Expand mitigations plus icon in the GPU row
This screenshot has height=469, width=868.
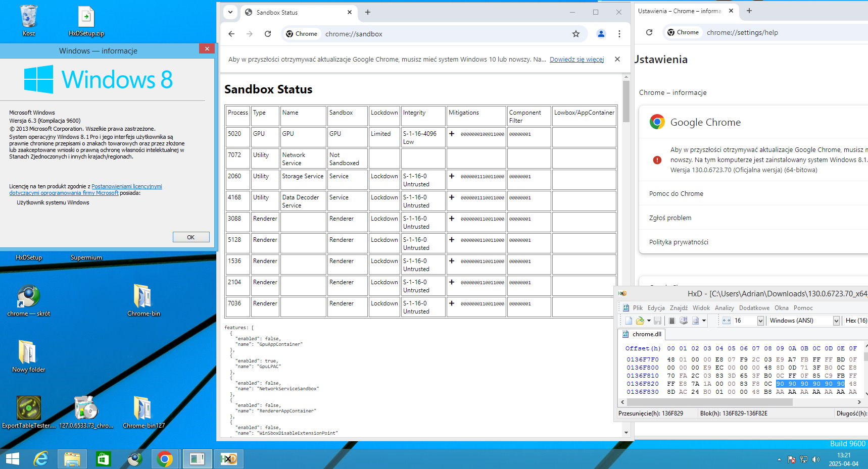click(452, 134)
